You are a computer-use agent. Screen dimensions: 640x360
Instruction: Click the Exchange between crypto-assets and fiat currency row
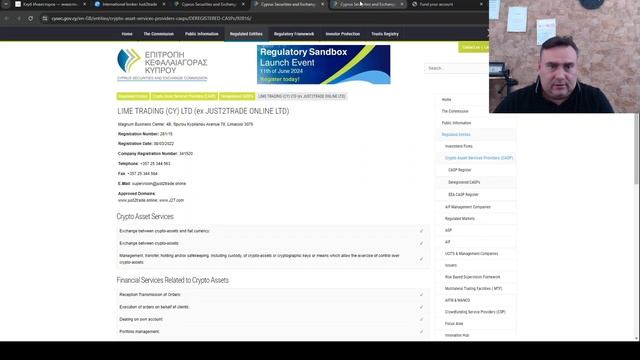coord(273,231)
